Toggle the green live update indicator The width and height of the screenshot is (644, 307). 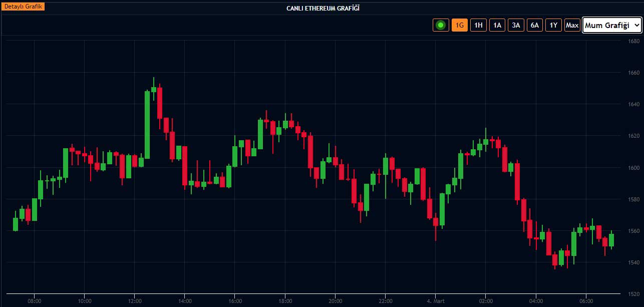tap(441, 25)
